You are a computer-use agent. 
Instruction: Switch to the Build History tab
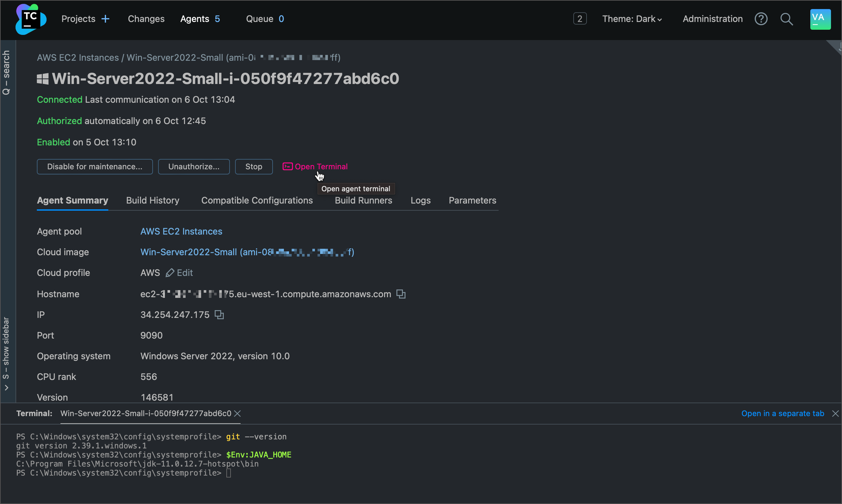152,200
